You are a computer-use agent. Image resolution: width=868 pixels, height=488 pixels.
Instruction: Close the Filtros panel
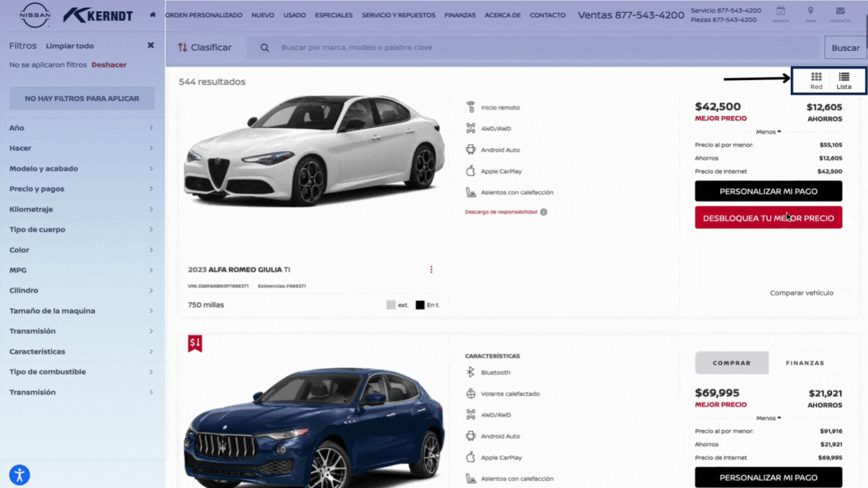150,45
